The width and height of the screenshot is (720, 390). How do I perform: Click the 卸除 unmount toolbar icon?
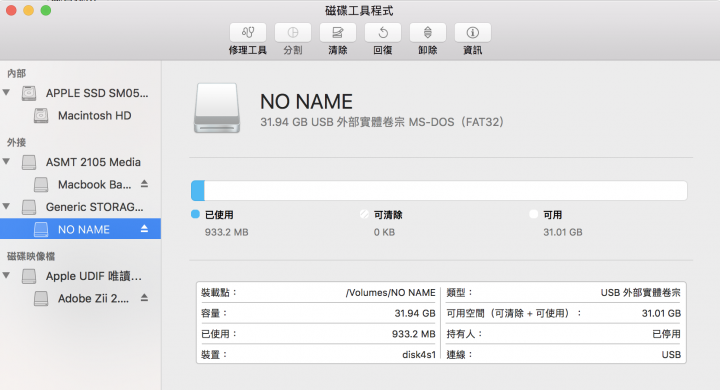point(428,33)
